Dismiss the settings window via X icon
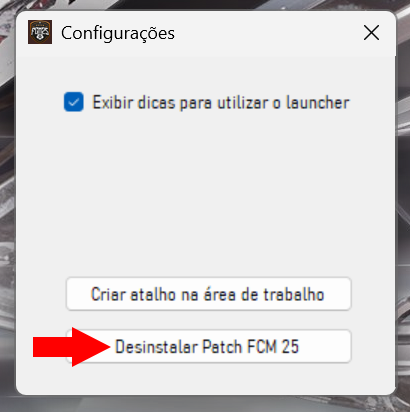The height and width of the screenshot is (412, 410). (x=371, y=33)
